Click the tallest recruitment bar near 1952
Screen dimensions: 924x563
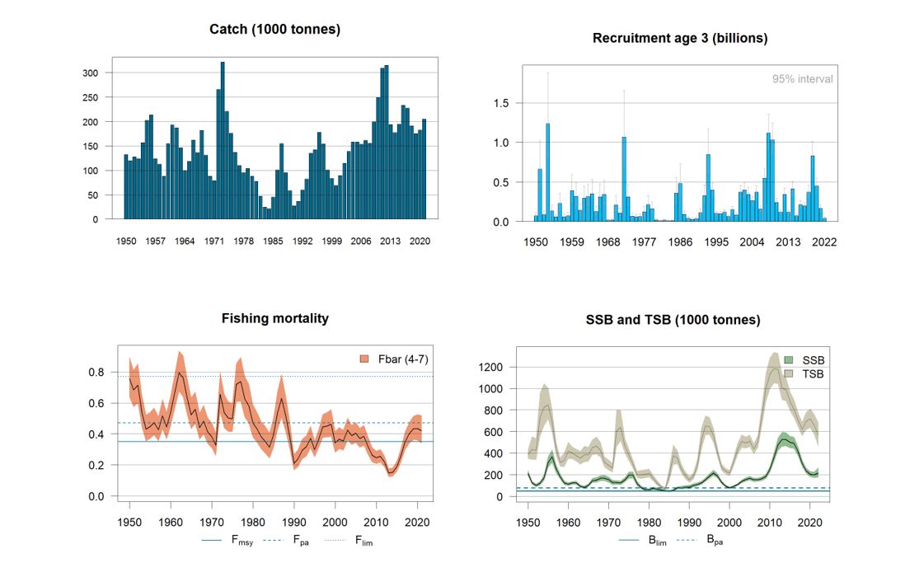(546, 165)
